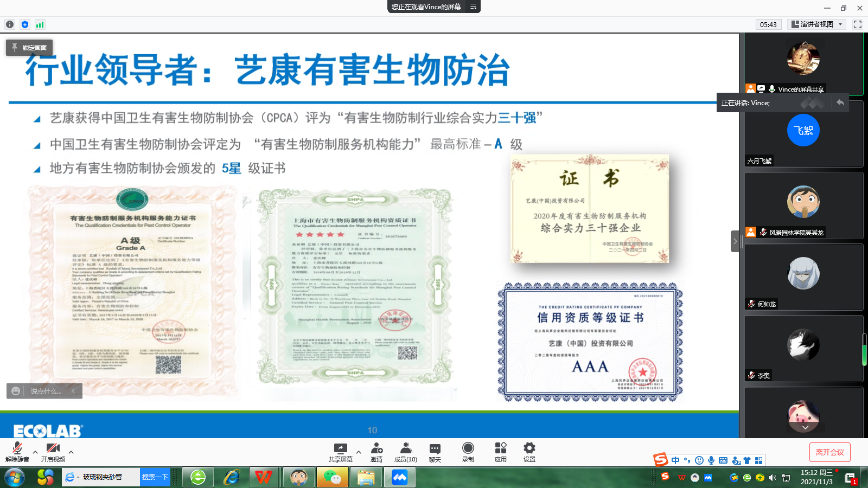This screenshot has height=488, width=868.
Task: Select the 风景园林学院吴其龙 participant tile
Action: (x=803, y=206)
